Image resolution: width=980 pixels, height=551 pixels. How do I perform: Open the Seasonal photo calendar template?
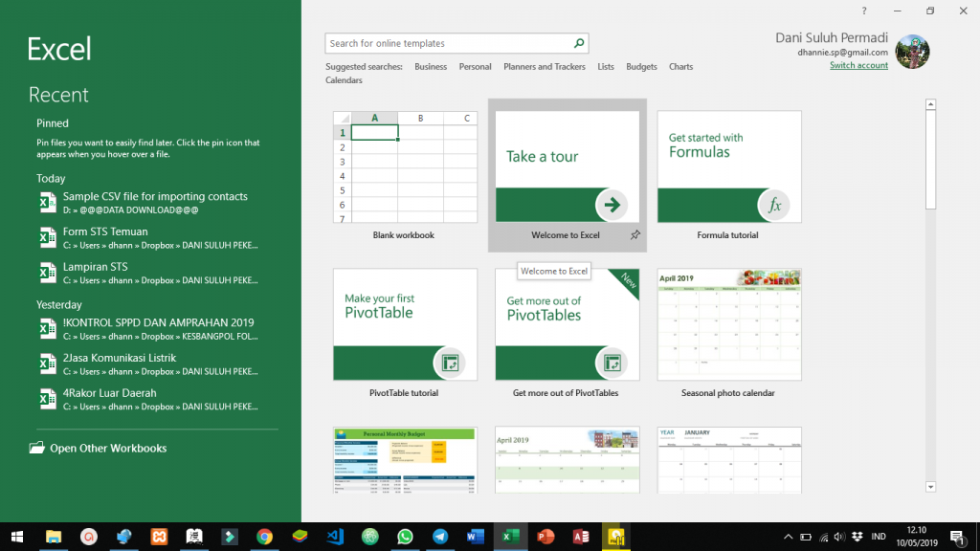point(729,325)
